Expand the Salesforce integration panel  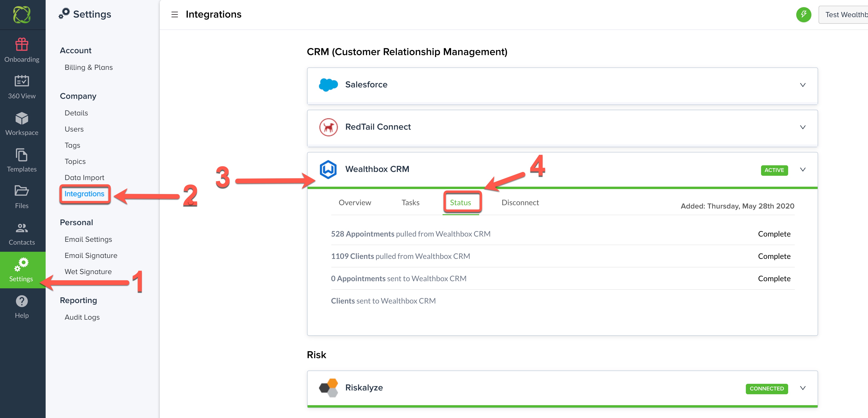(803, 85)
